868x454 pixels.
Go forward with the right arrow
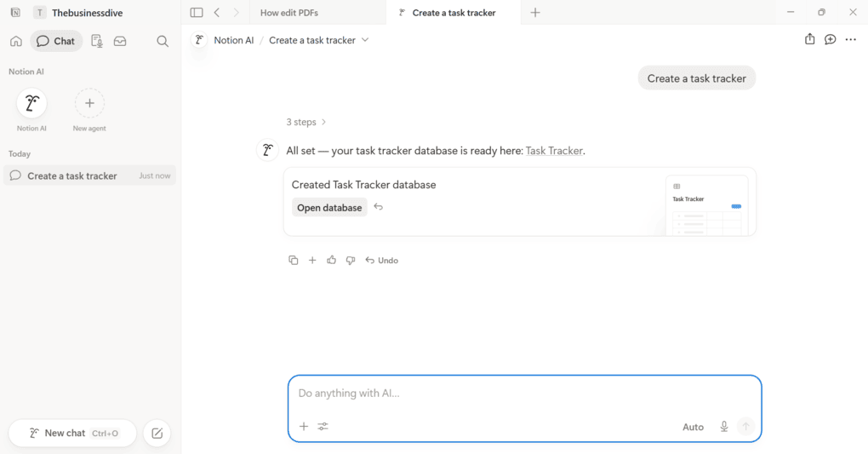click(x=237, y=12)
